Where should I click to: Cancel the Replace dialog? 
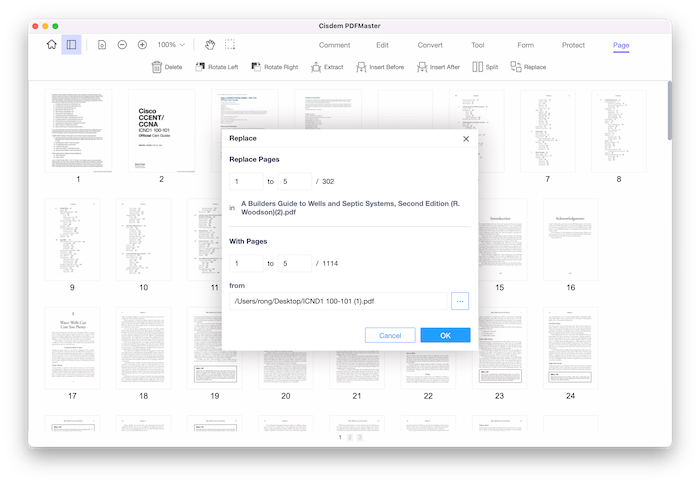(x=390, y=335)
